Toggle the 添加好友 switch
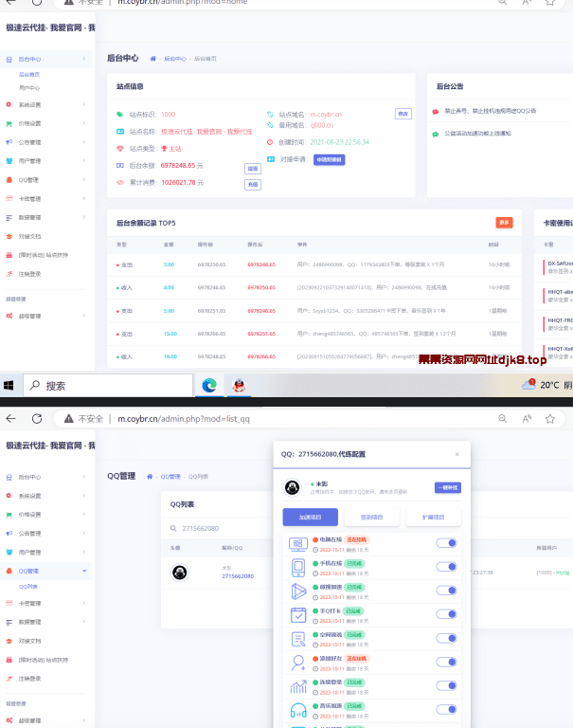Viewport: 573px width, 728px height. 446,662
